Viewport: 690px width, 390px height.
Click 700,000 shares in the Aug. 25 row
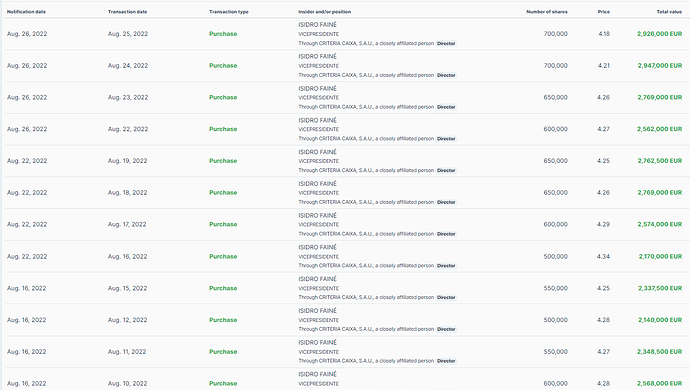point(555,34)
